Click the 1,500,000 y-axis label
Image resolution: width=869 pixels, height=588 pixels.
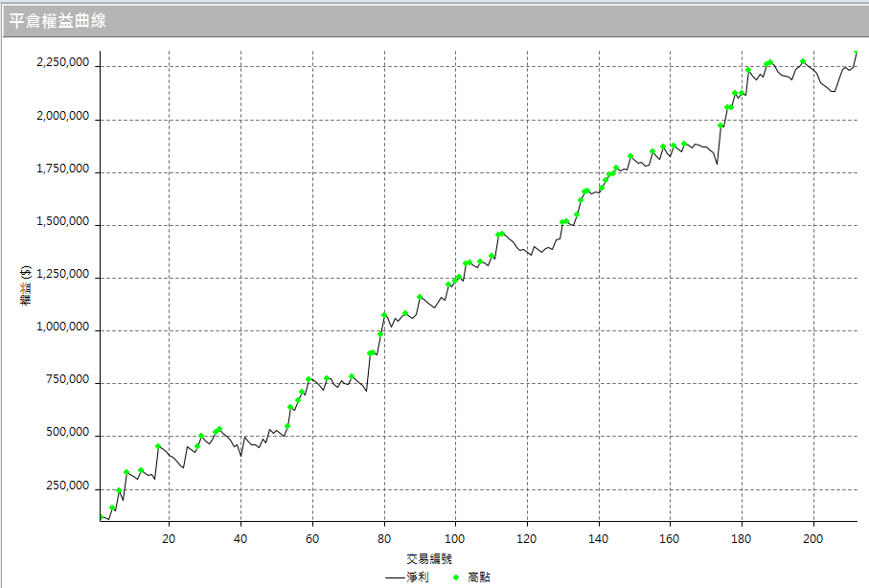(62, 221)
